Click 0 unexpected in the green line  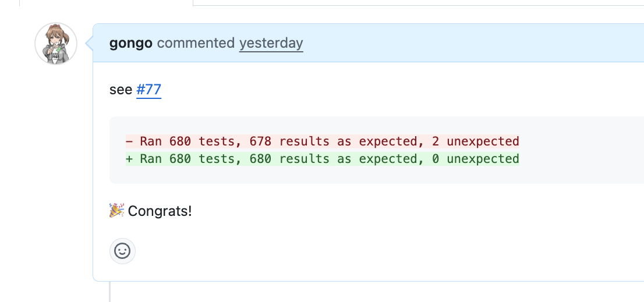pyautogui.click(x=476, y=159)
